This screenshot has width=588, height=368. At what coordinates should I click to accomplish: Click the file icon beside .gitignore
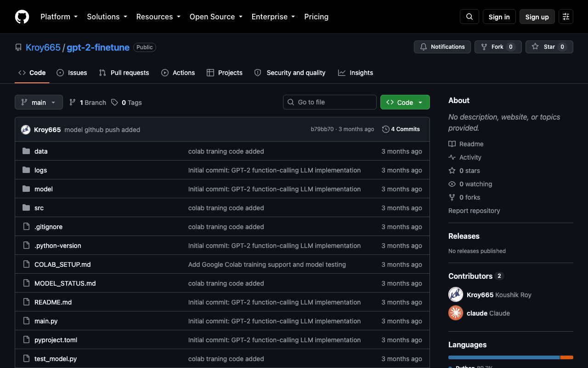pos(26,227)
